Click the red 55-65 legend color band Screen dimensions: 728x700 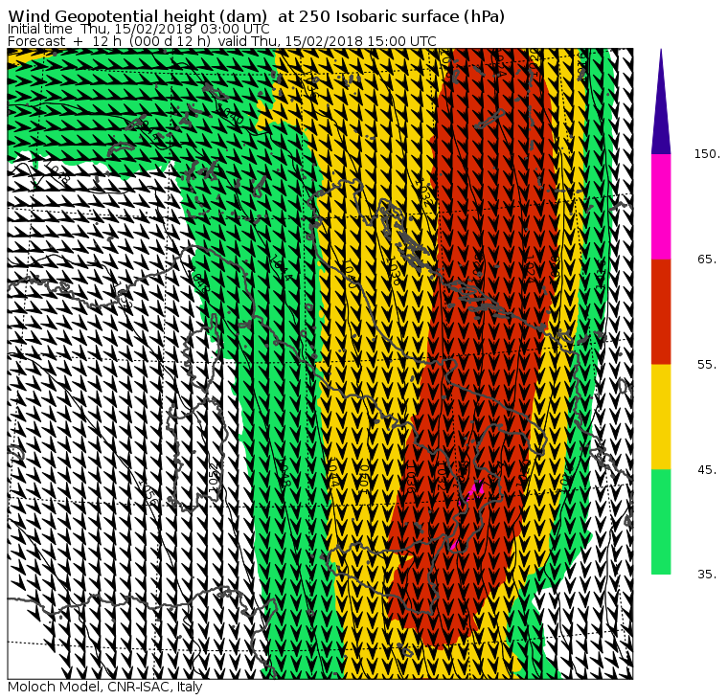[x=661, y=311]
